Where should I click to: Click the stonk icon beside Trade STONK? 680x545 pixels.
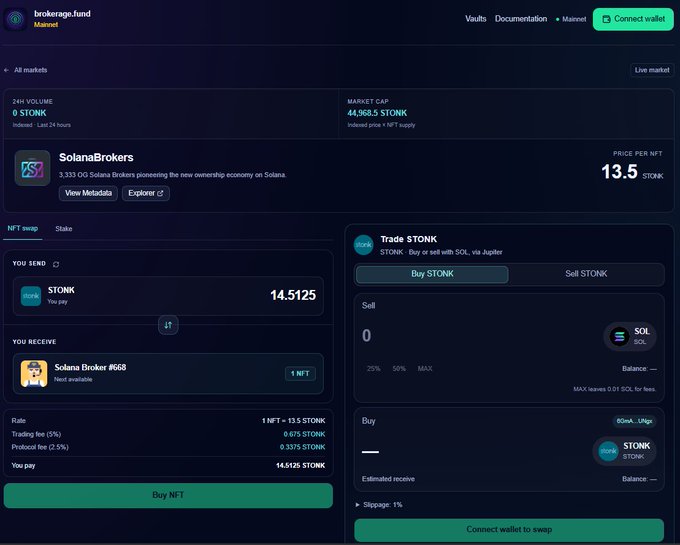[363, 245]
